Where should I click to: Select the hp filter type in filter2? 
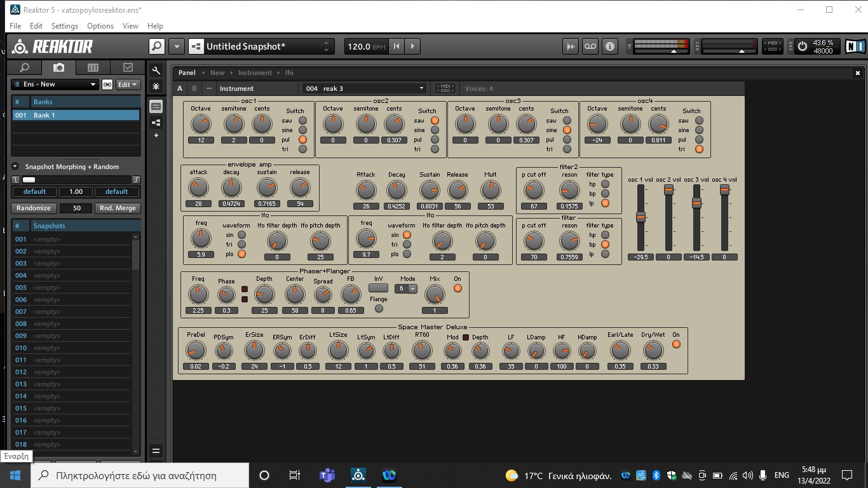(605, 184)
